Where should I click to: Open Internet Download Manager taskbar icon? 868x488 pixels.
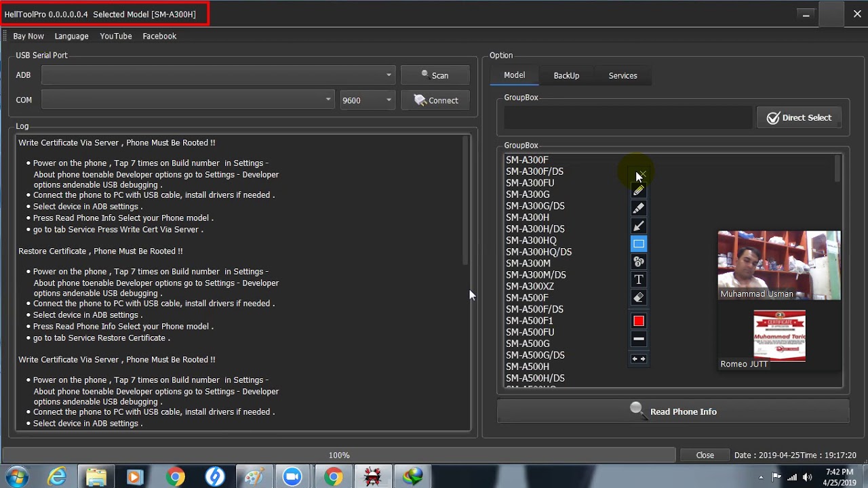[x=412, y=477]
